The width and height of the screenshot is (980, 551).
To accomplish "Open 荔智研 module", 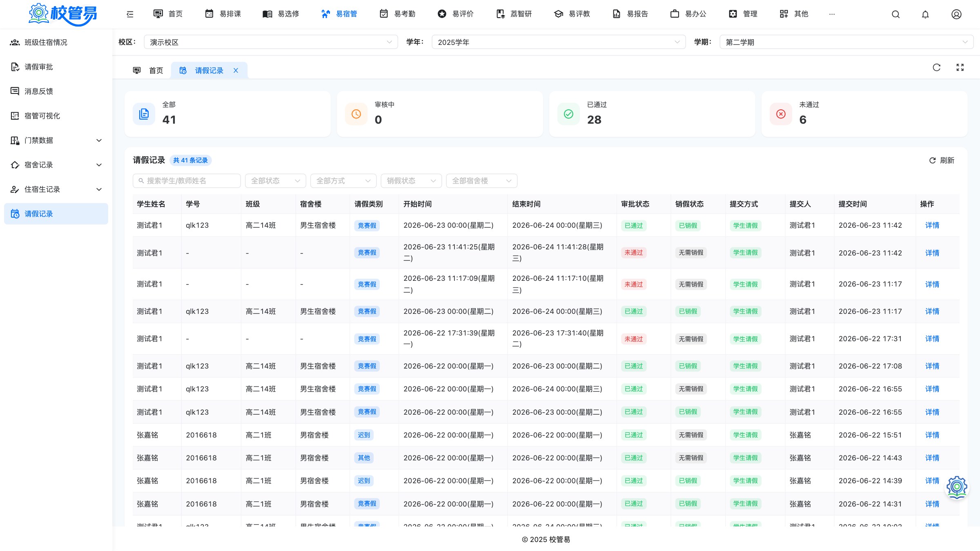I will click(514, 14).
